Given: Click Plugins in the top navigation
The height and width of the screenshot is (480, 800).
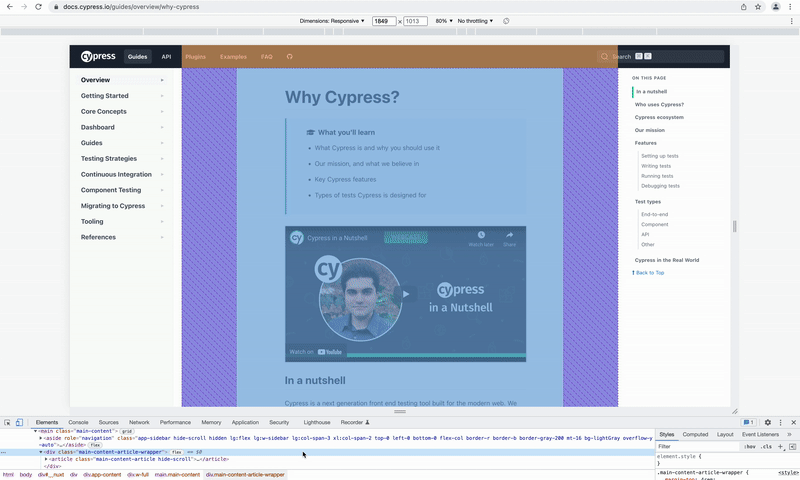Looking at the screenshot, I should (x=195, y=57).
